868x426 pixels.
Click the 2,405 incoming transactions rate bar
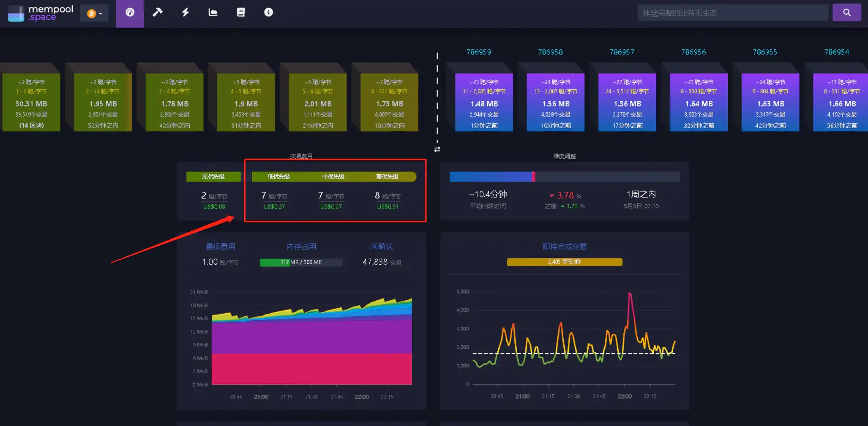click(x=564, y=262)
